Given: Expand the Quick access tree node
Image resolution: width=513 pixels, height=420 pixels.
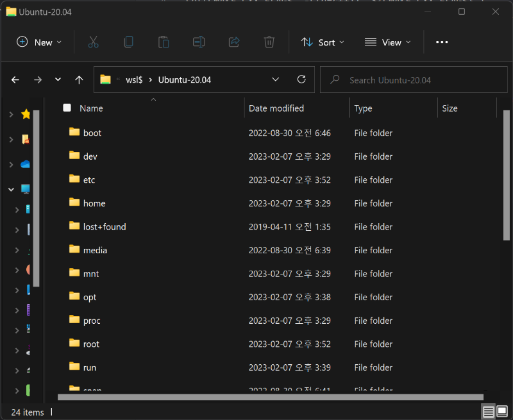Looking at the screenshot, I should [11, 114].
